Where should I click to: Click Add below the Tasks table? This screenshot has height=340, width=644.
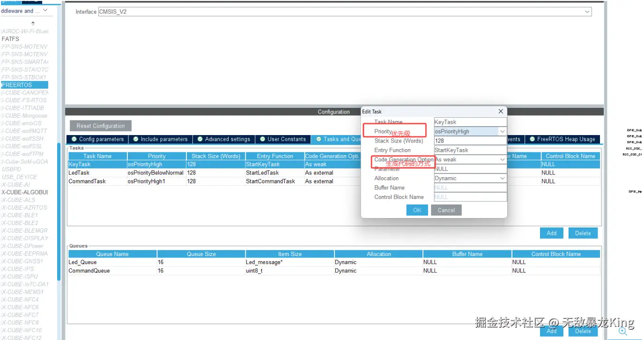[552, 233]
